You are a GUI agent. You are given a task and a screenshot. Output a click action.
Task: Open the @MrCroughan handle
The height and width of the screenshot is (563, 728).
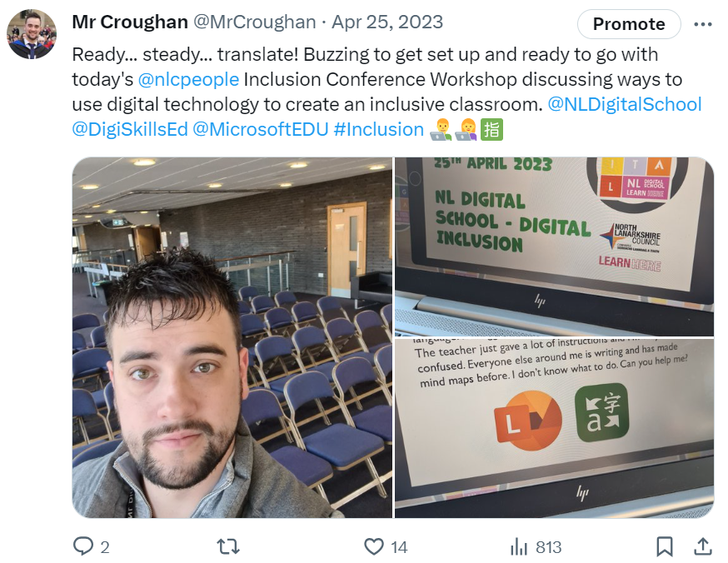point(254,22)
